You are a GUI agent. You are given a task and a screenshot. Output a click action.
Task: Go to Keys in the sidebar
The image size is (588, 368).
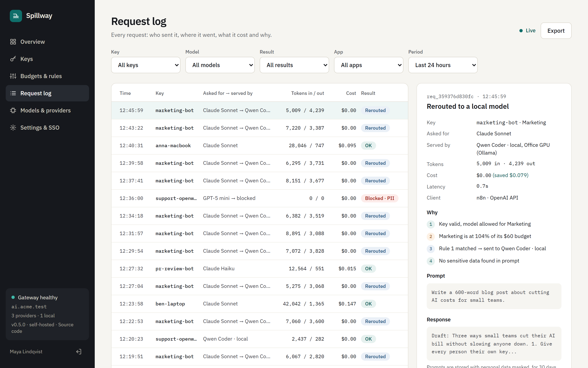tap(47, 59)
